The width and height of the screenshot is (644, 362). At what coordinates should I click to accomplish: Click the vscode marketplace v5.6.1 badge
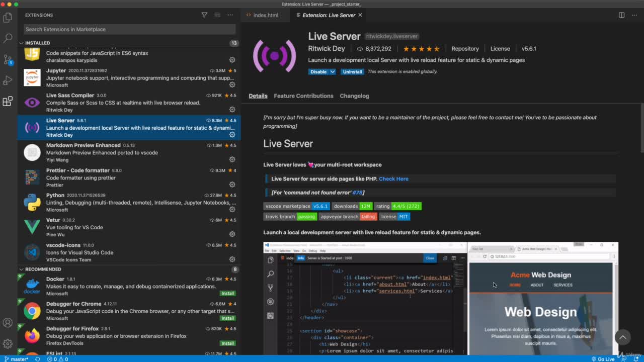tap(296, 206)
